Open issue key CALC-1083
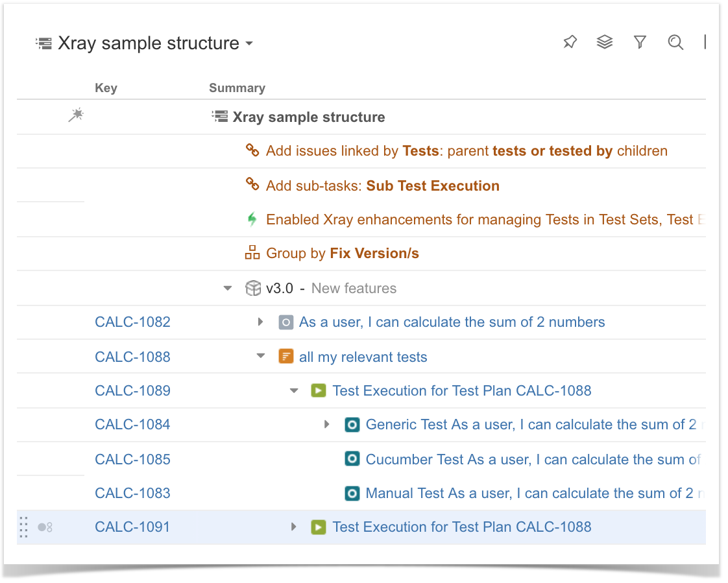The width and height of the screenshot is (728, 583). point(132,493)
